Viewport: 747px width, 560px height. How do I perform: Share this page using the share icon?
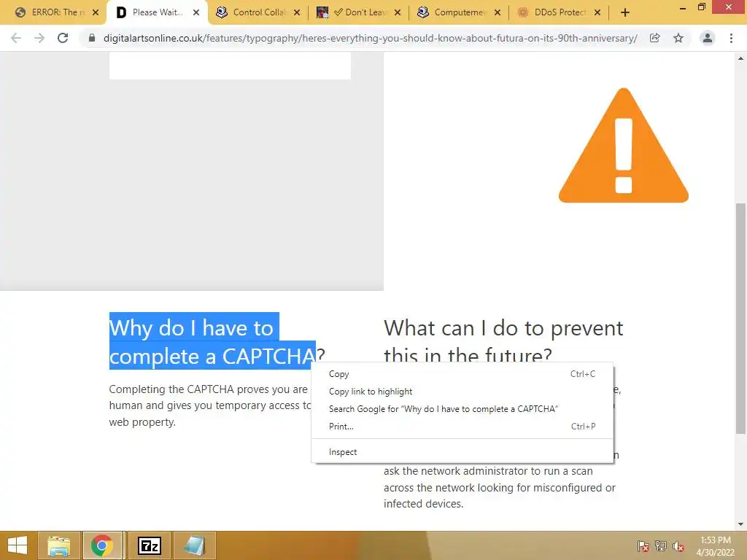(x=654, y=38)
